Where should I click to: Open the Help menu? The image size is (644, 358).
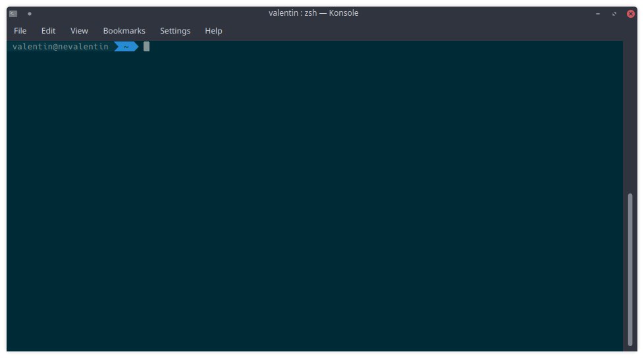tap(213, 31)
